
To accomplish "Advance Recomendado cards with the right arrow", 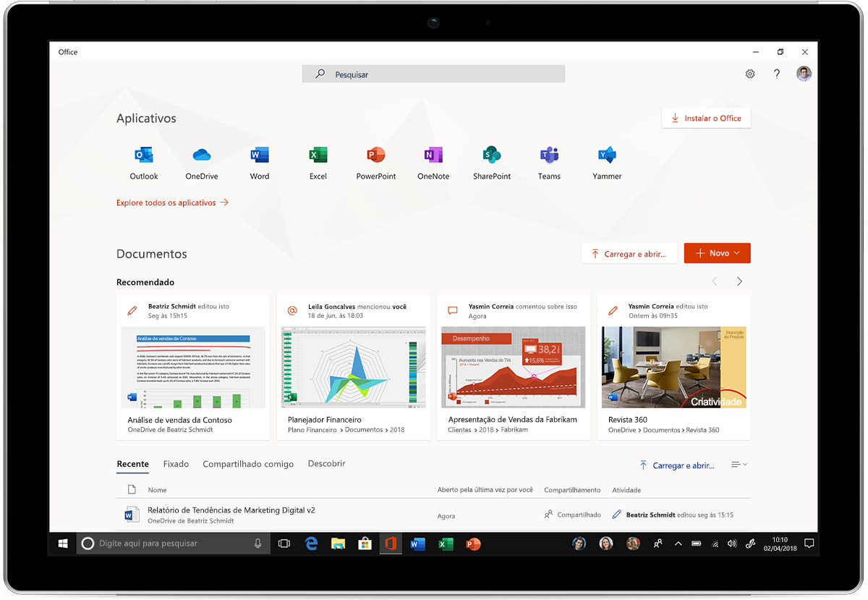I will (x=739, y=281).
